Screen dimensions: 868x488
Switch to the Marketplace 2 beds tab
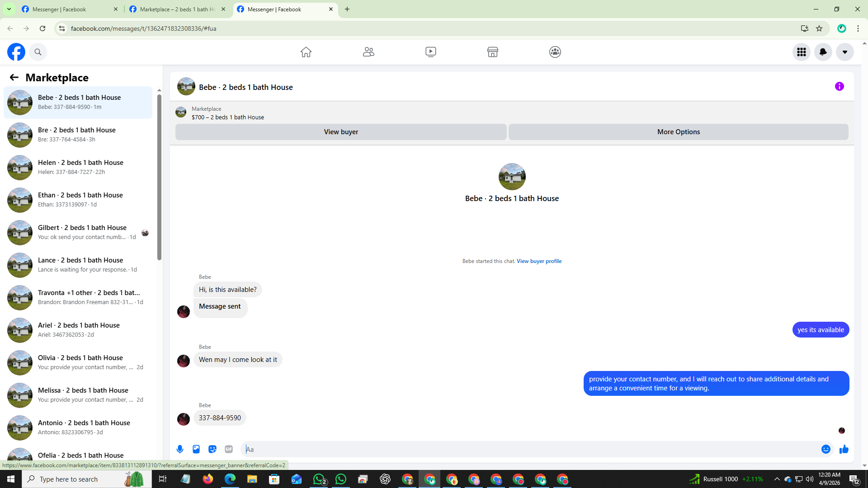coord(177,9)
